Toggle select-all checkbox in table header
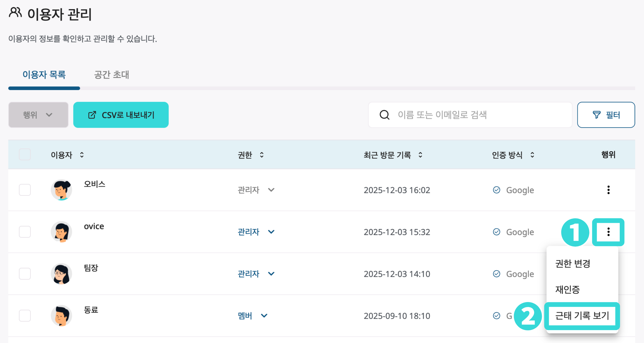The width and height of the screenshot is (644, 343). tap(25, 155)
